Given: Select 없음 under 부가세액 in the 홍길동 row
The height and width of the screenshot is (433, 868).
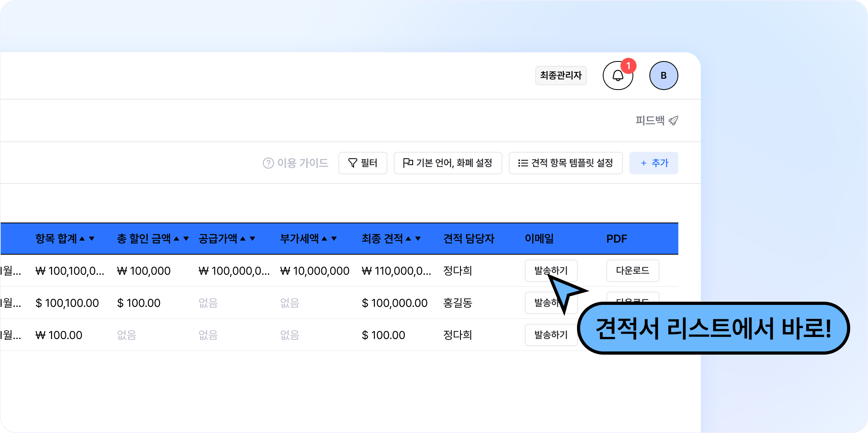Looking at the screenshot, I should point(290,303).
